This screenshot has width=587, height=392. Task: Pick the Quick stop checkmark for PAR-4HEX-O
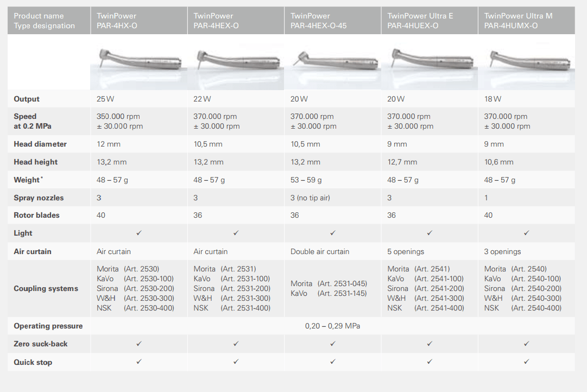click(x=236, y=361)
